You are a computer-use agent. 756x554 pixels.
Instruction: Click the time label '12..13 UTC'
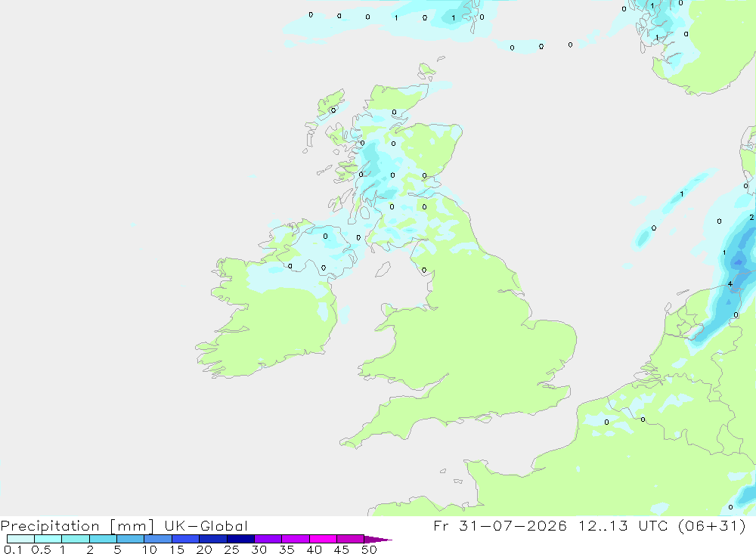tap(623, 525)
